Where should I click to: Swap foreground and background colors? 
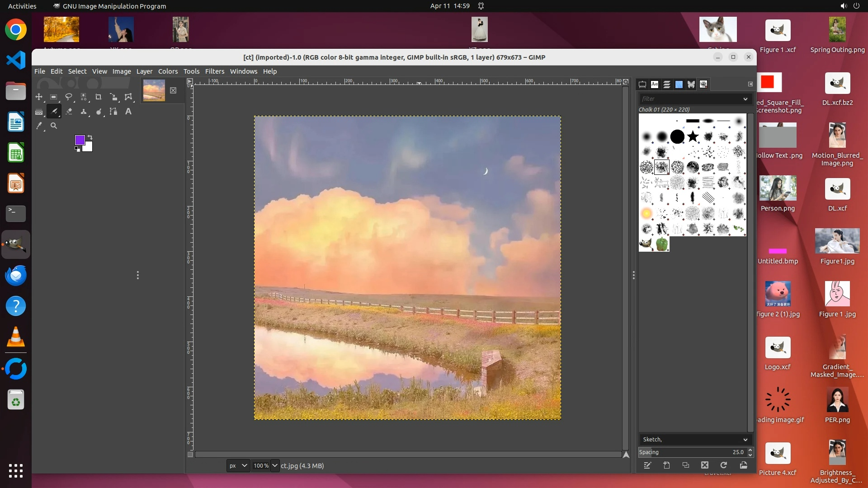90,137
